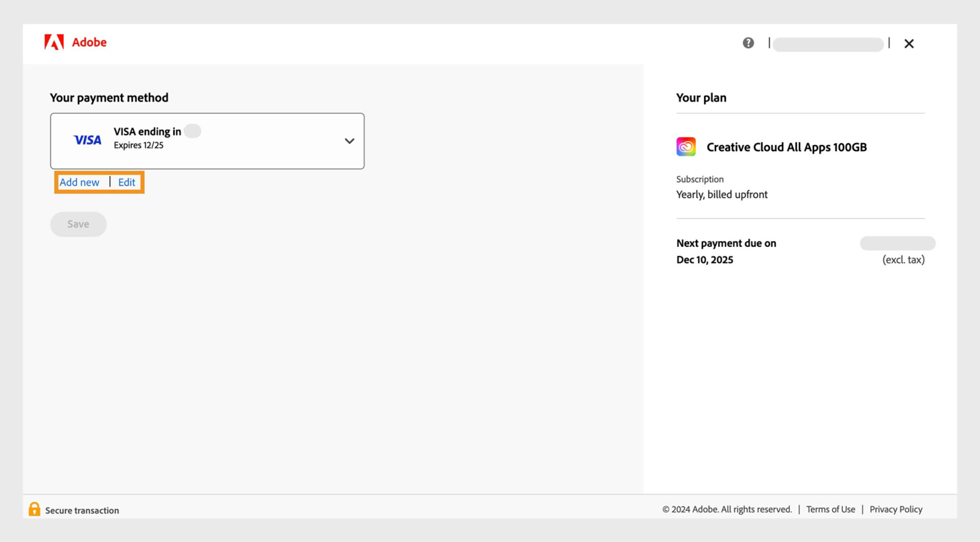980x542 pixels.
Task: Click 'Expires 12/25' text
Action: tap(138, 145)
